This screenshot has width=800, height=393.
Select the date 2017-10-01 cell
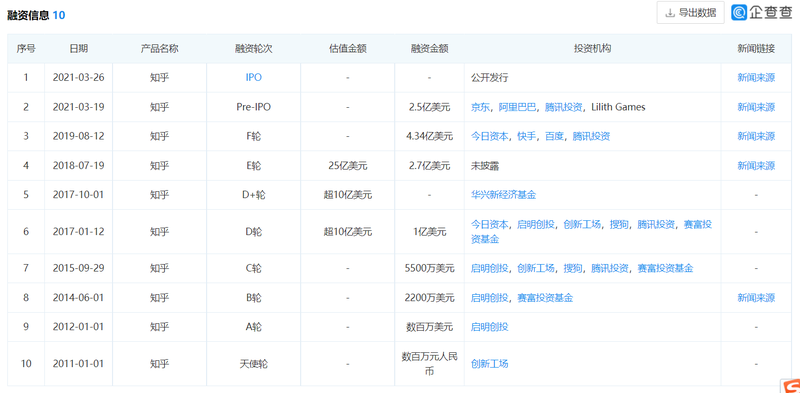tap(79, 194)
